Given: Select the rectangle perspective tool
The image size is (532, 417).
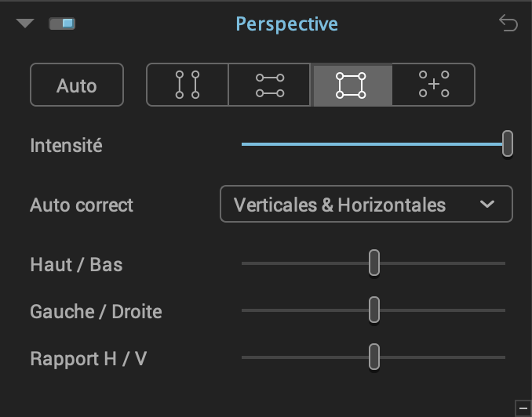Looking at the screenshot, I should point(352,85).
